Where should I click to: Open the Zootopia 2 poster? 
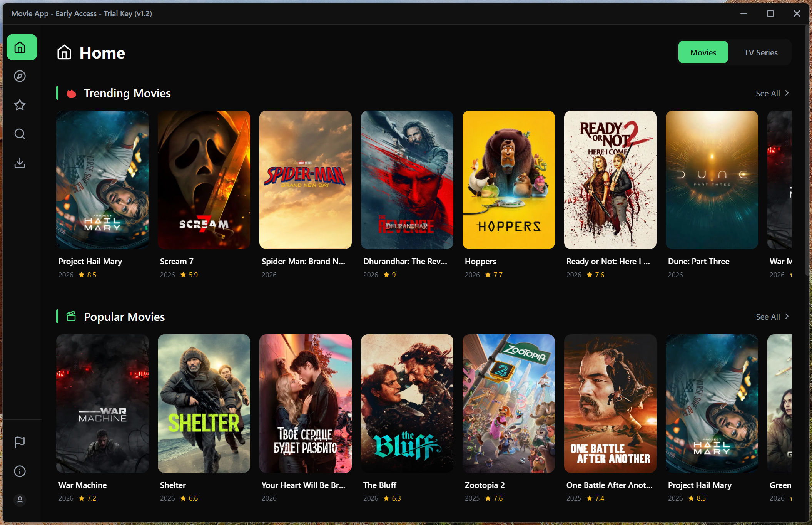pos(509,404)
